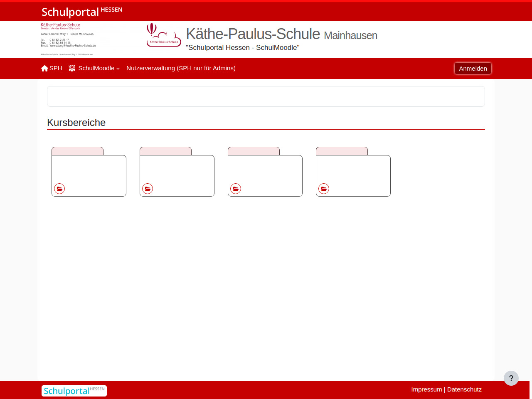Viewport: 532px width, 399px height.
Task: Select the first course folder's pink tab
Action: click(77, 151)
